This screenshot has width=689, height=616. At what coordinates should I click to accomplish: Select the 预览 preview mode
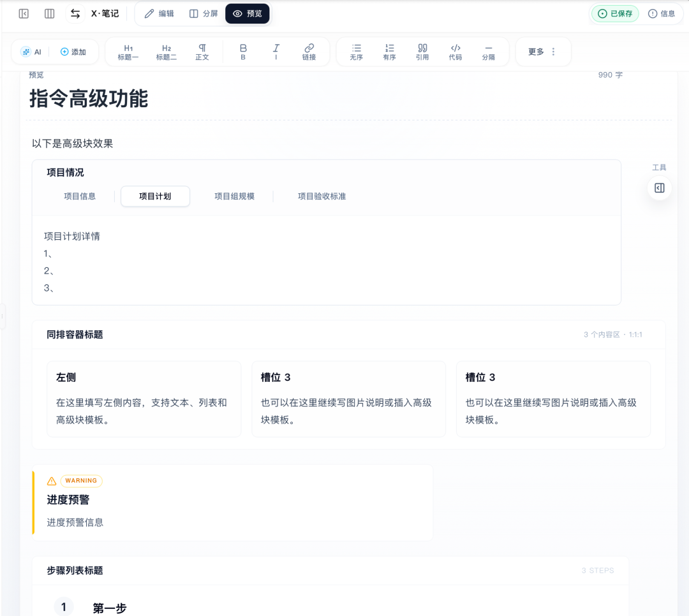(x=248, y=13)
